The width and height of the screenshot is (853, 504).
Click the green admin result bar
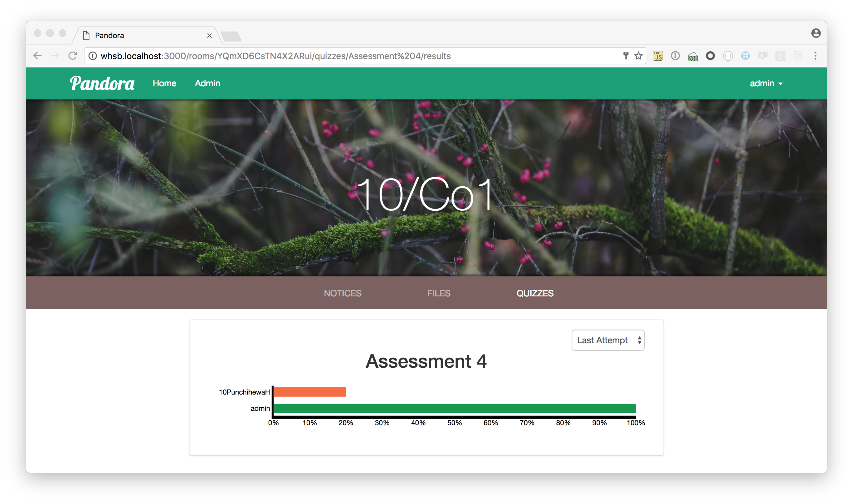tap(454, 408)
